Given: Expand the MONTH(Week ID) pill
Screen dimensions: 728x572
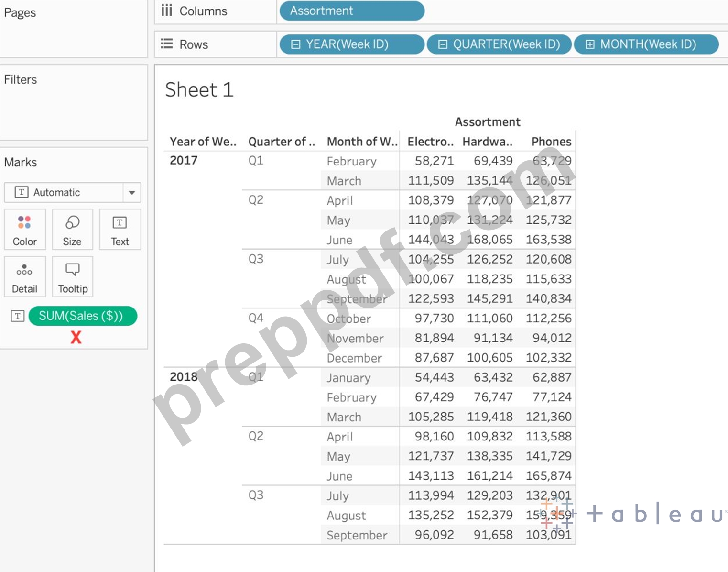Looking at the screenshot, I should [590, 44].
